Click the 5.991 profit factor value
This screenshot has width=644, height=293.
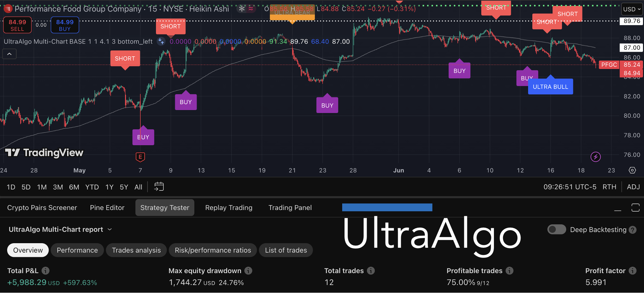click(596, 282)
